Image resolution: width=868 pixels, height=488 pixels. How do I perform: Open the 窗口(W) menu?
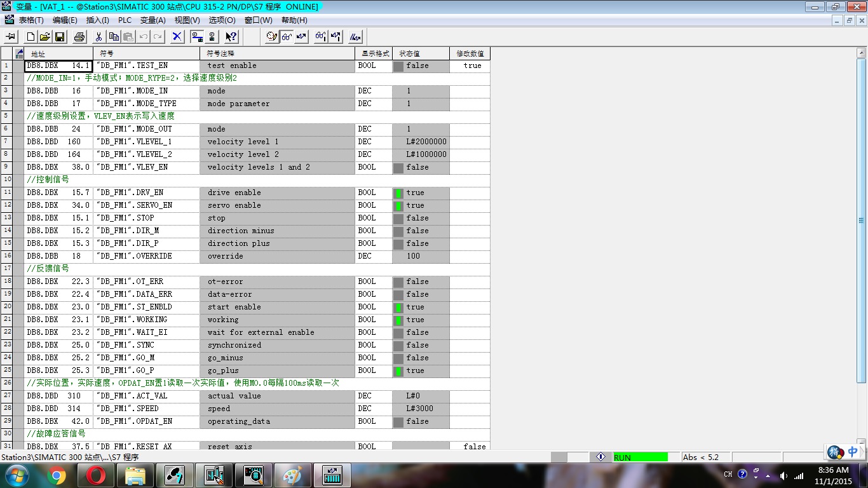click(x=258, y=20)
